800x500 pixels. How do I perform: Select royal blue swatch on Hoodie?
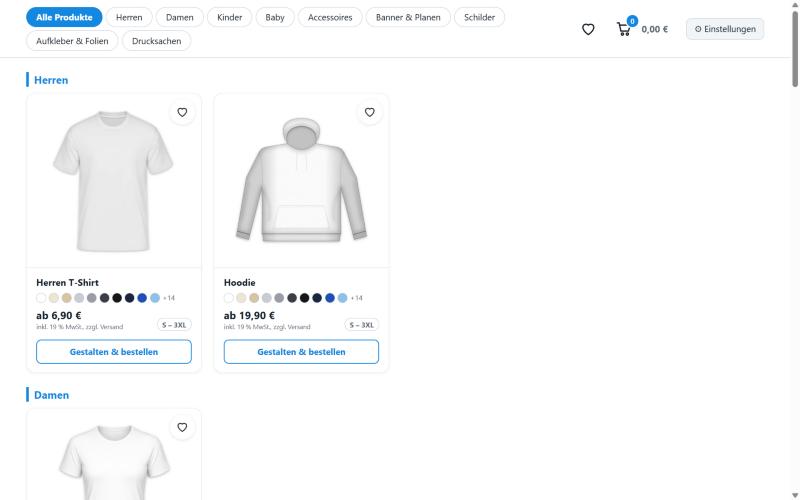tap(330, 298)
